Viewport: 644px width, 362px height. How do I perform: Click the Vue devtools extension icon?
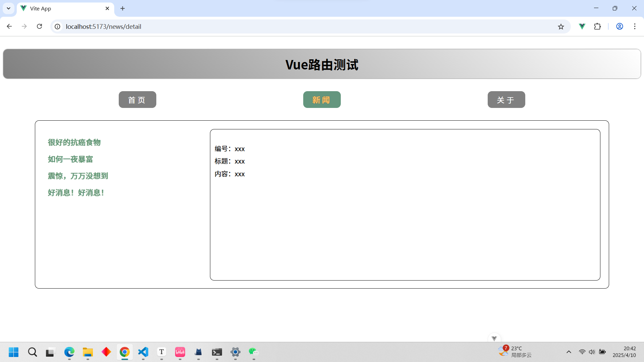582,26
